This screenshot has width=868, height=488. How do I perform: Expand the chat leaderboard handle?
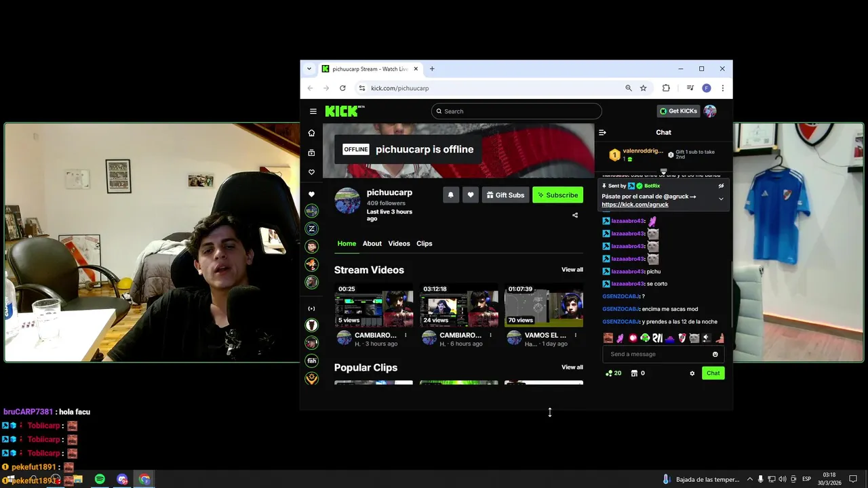664,171
